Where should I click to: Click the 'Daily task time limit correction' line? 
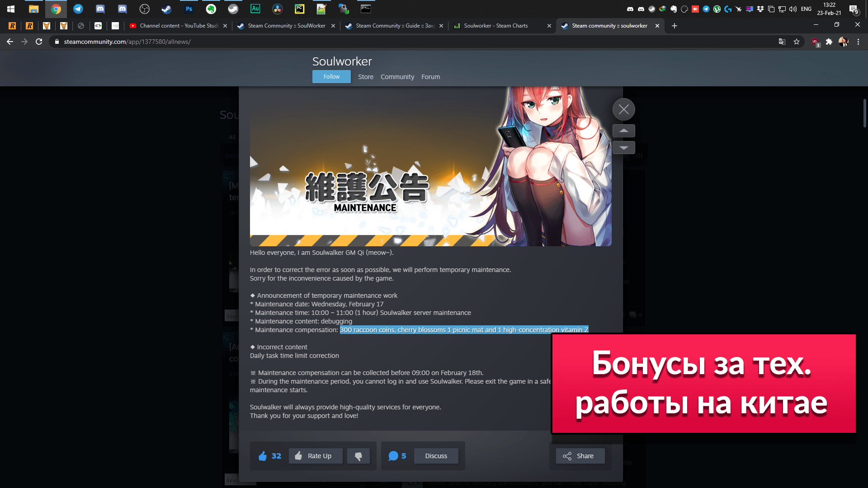[294, 356]
